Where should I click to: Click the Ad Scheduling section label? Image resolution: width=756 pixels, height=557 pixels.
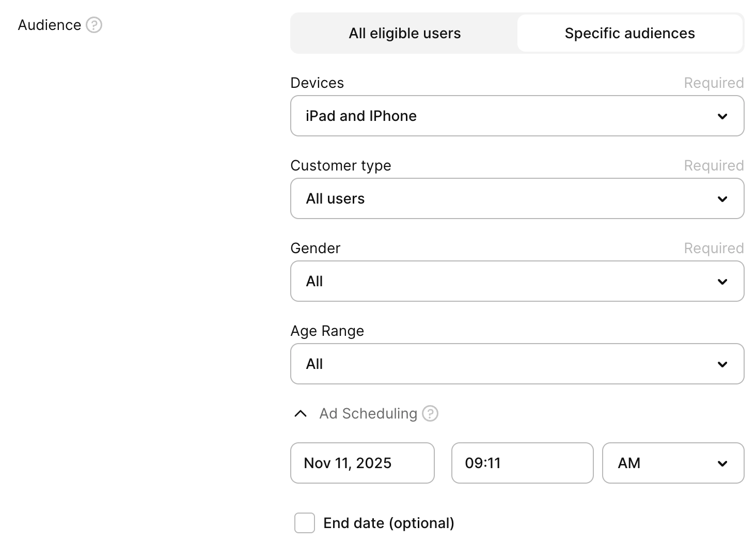[368, 413]
